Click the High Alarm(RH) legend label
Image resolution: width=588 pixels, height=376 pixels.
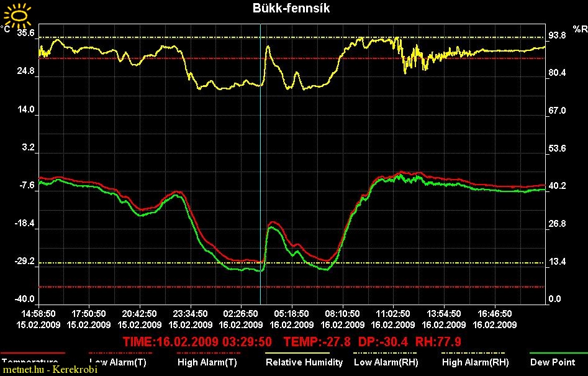[475, 362]
